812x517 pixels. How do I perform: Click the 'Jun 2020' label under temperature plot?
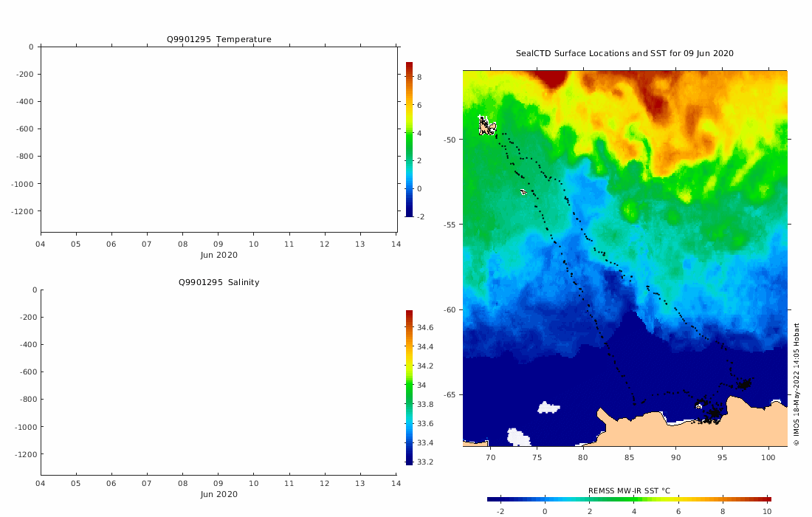219,255
